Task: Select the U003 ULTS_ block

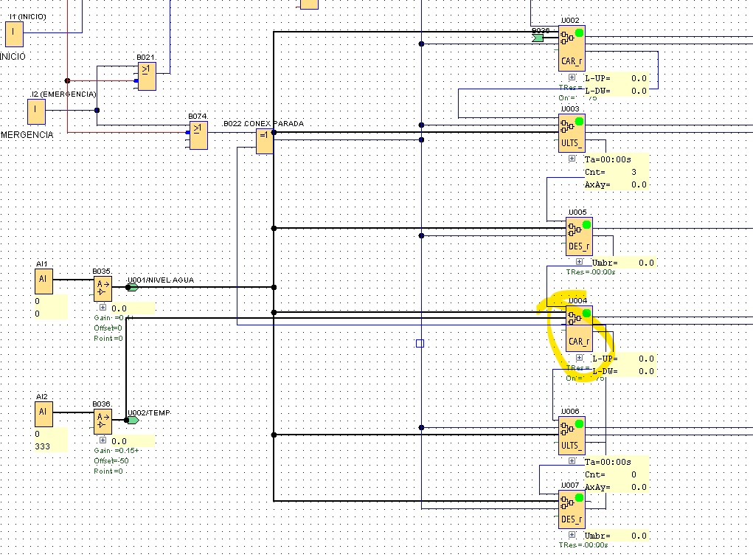Action: click(571, 131)
